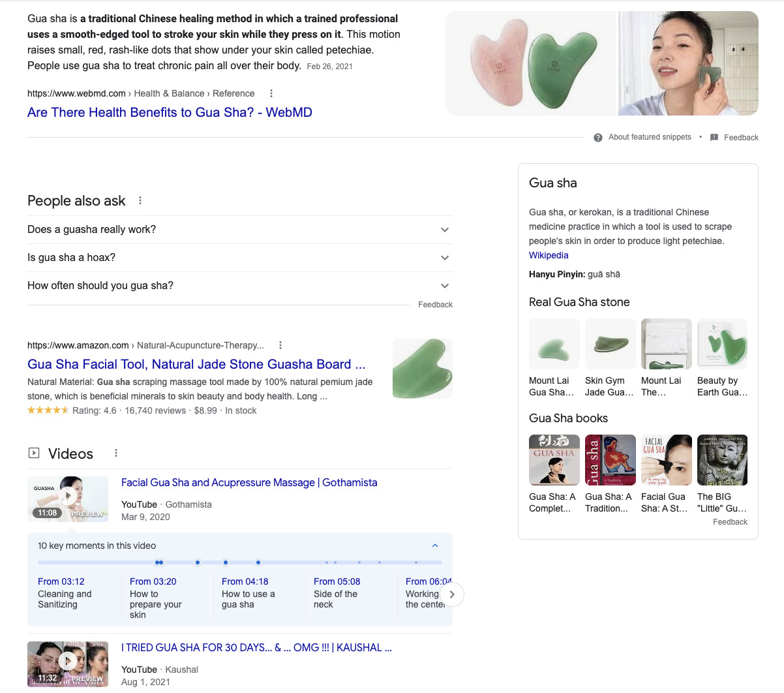Viewport: 784px width, 693px height.
Task: Click the pink and green gua sha stones image
Action: 531,63
